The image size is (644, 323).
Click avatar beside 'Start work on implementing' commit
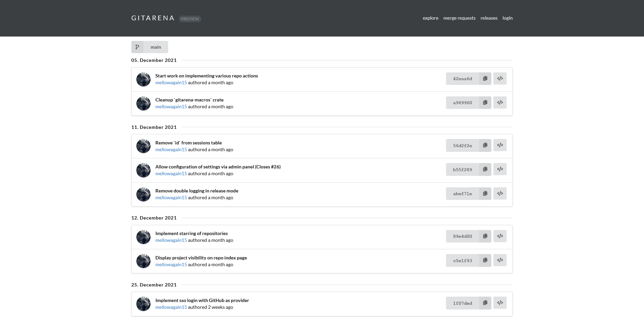tap(143, 79)
